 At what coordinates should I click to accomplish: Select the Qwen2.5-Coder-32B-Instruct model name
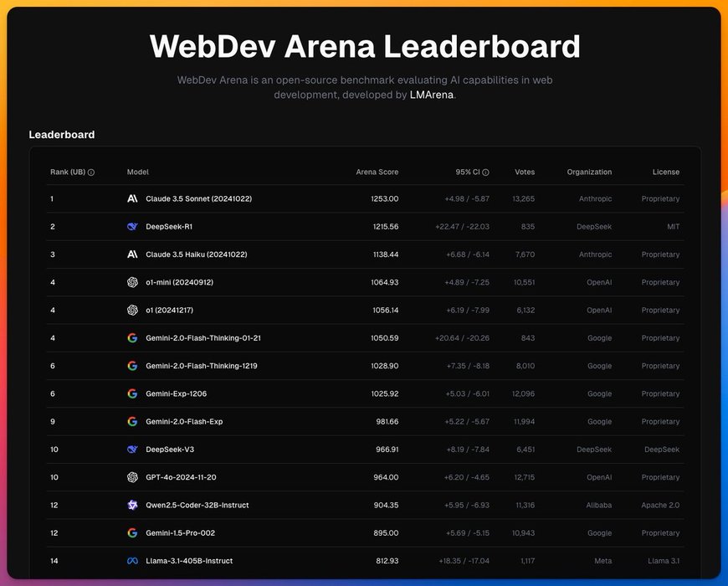coord(197,505)
